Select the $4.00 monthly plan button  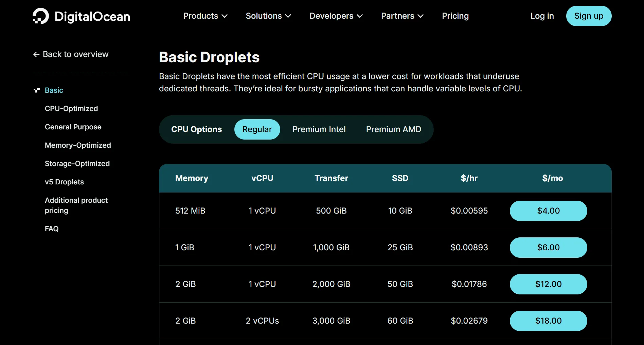548,211
